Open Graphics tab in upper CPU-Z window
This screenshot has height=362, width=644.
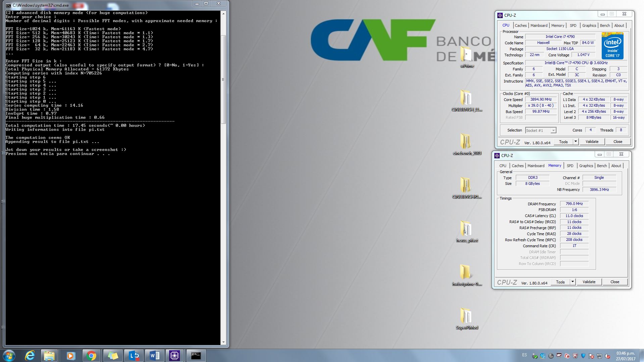tap(589, 25)
